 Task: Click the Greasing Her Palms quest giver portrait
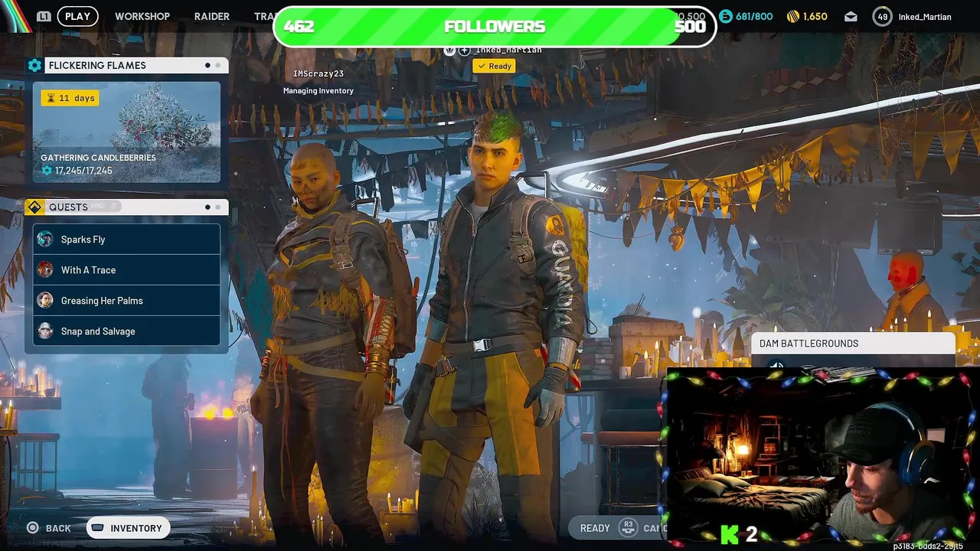click(45, 300)
